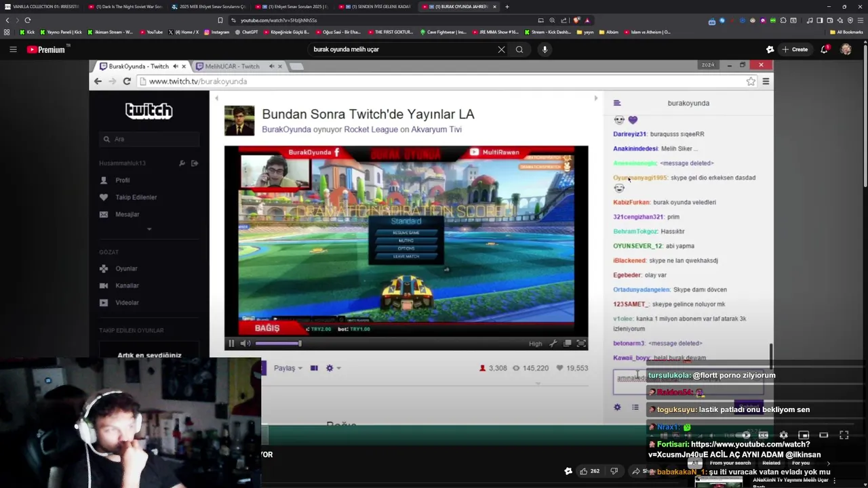Viewport: 868px width, 488px height.
Task: Toggle YouTube player fullscreen
Action: [x=844, y=435]
